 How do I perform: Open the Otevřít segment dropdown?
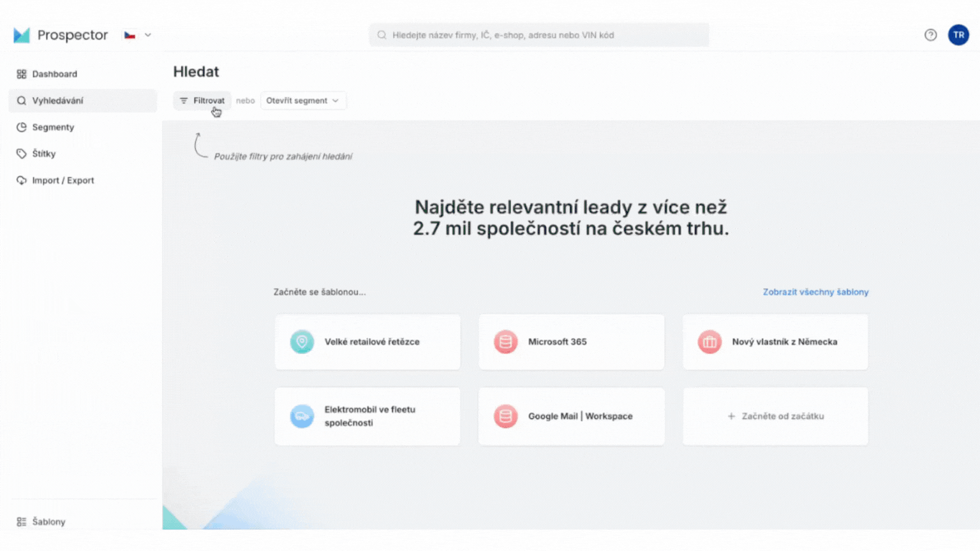303,101
